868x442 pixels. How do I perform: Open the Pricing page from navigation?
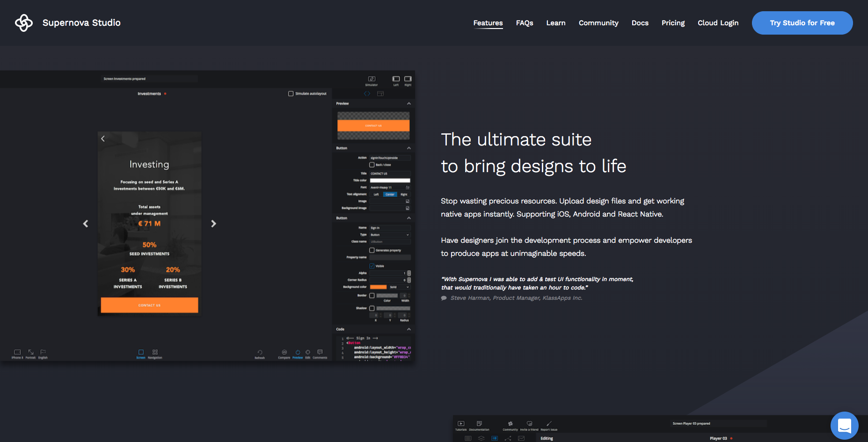coord(673,23)
